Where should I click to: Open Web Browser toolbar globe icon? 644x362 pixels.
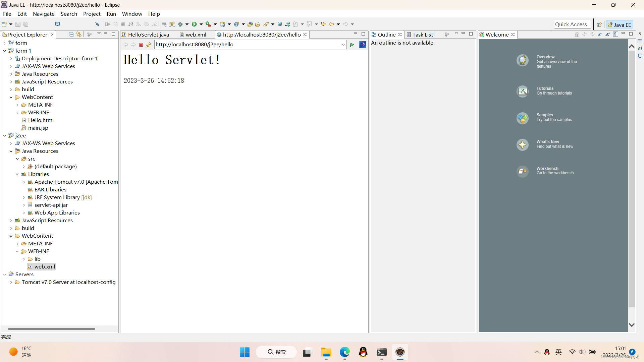280,24
